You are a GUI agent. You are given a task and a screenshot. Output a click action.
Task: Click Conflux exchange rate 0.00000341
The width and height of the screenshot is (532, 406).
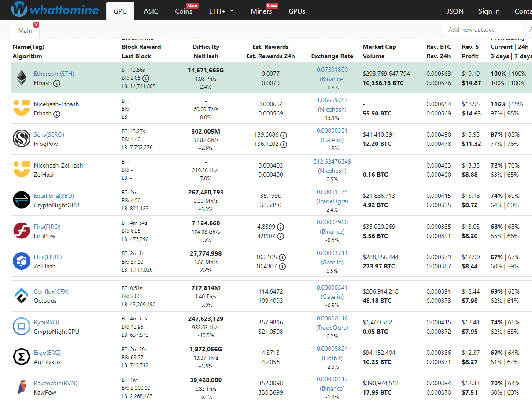pos(332,287)
